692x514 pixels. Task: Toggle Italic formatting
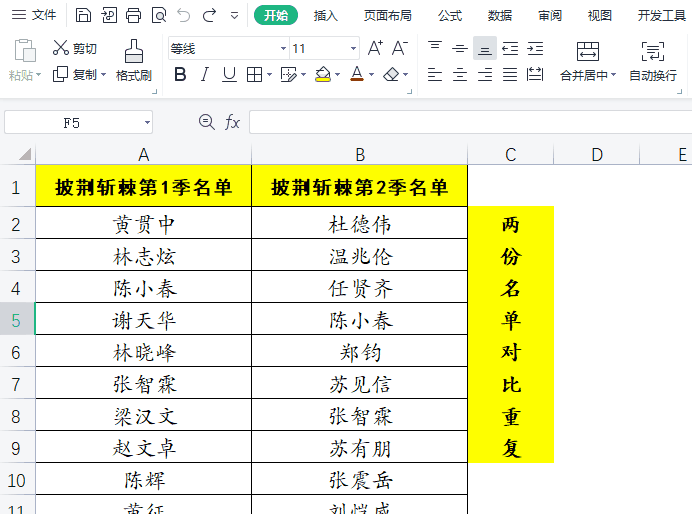[x=204, y=75]
